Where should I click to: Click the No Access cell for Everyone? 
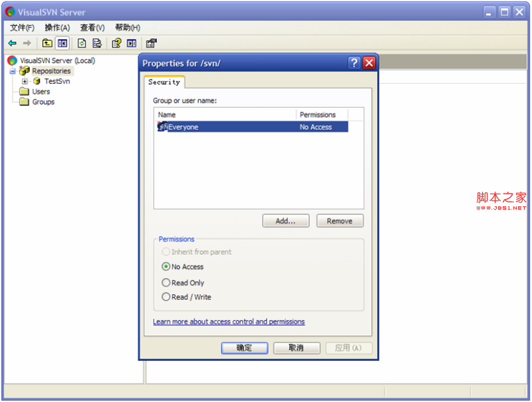(x=315, y=127)
